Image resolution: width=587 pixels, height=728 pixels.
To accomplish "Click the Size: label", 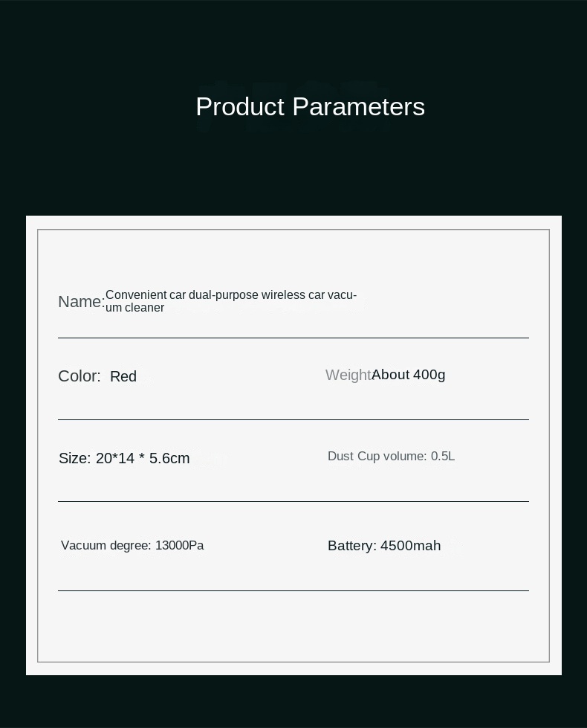I will tap(74, 459).
